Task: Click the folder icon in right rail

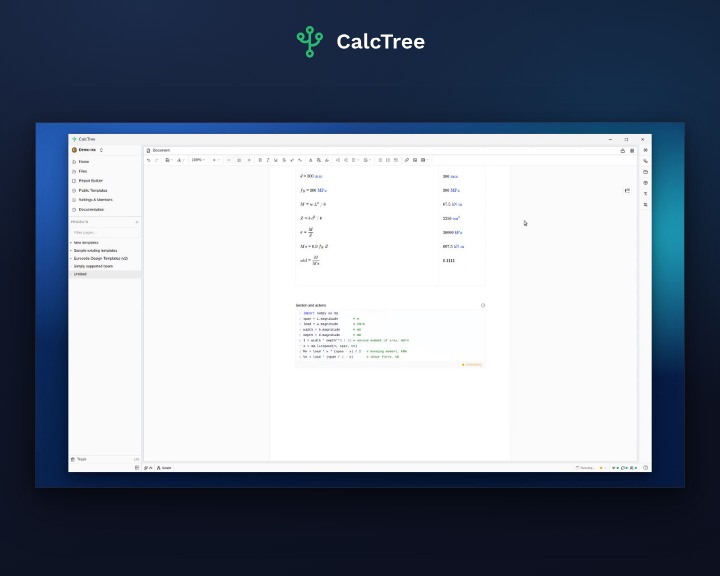Action: pos(646,172)
